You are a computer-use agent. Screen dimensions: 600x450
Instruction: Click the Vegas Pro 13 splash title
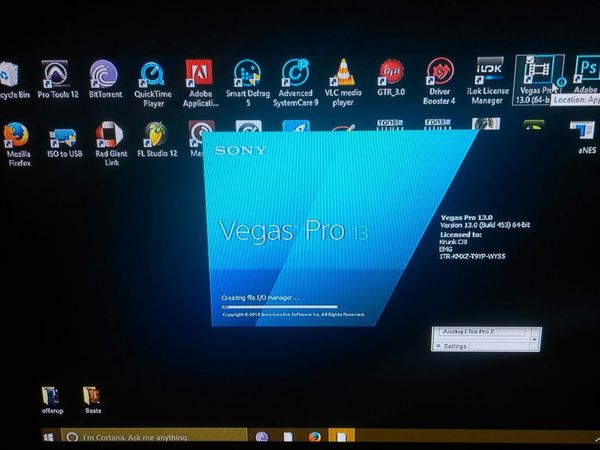click(x=293, y=230)
